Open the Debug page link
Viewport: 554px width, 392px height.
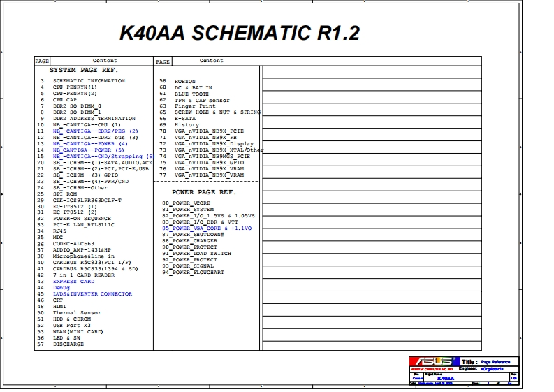point(61,288)
